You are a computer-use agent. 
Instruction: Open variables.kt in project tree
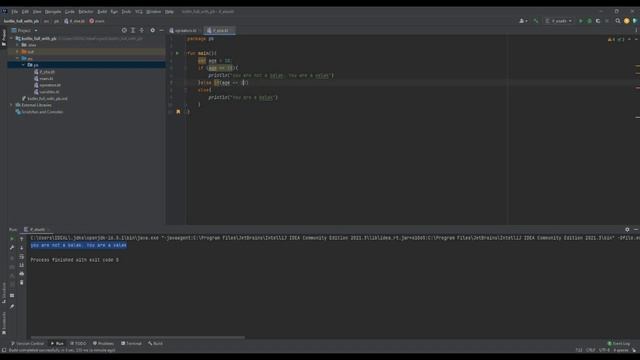pos(47,92)
